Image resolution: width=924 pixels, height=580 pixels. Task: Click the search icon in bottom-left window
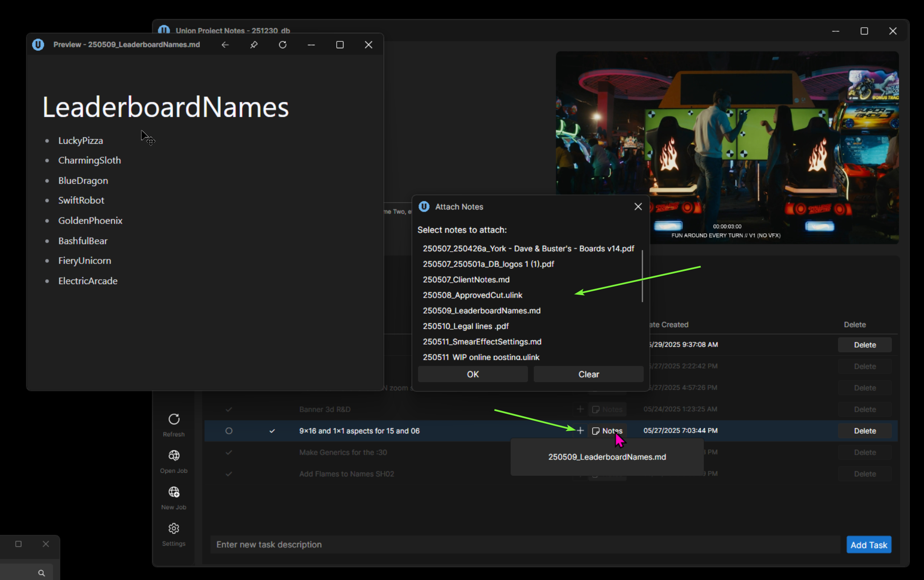click(41, 573)
